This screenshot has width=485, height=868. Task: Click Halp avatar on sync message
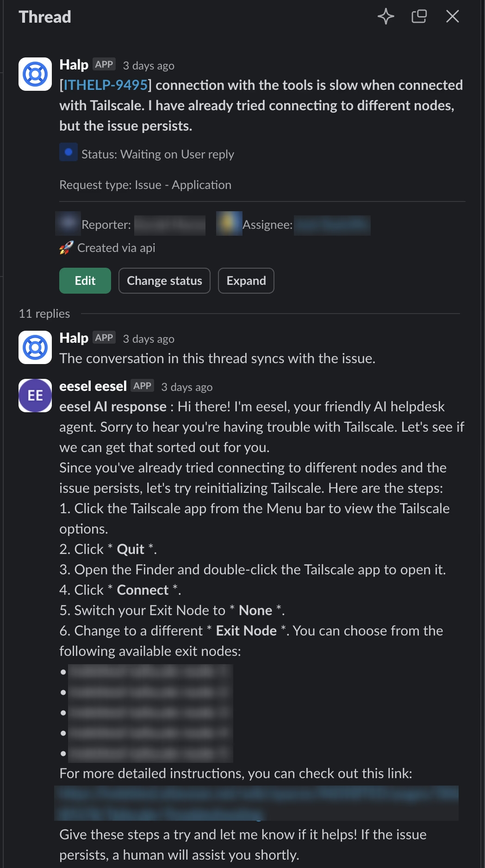coord(35,347)
